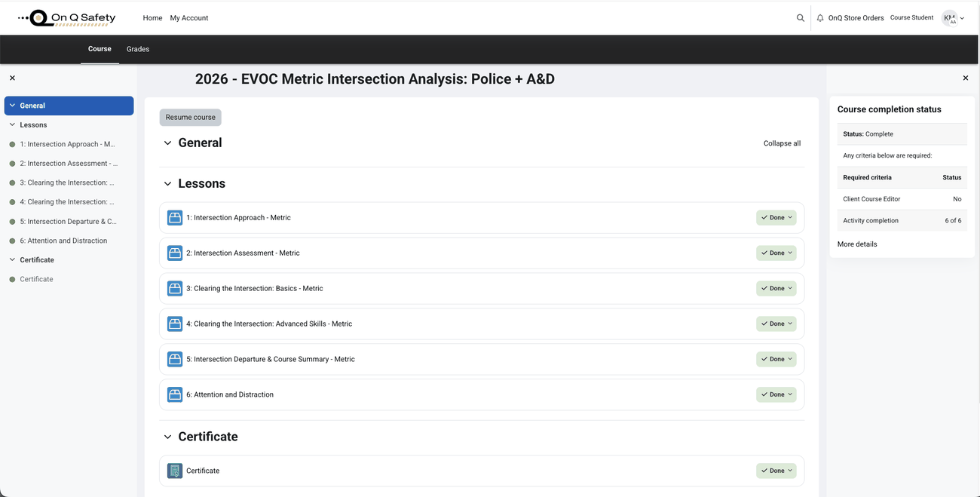Click completion dot for sidebar lesson 4
The image size is (980, 497).
click(12, 202)
